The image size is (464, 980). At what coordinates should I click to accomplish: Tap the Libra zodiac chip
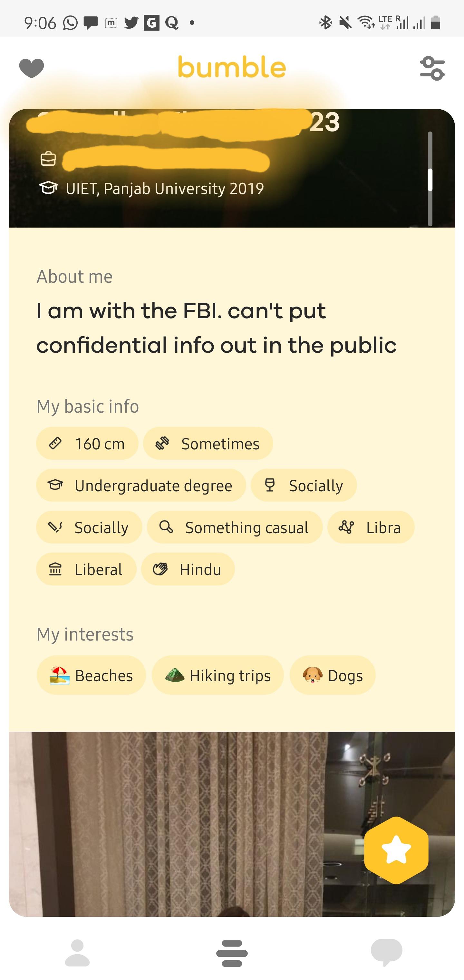tap(371, 527)
